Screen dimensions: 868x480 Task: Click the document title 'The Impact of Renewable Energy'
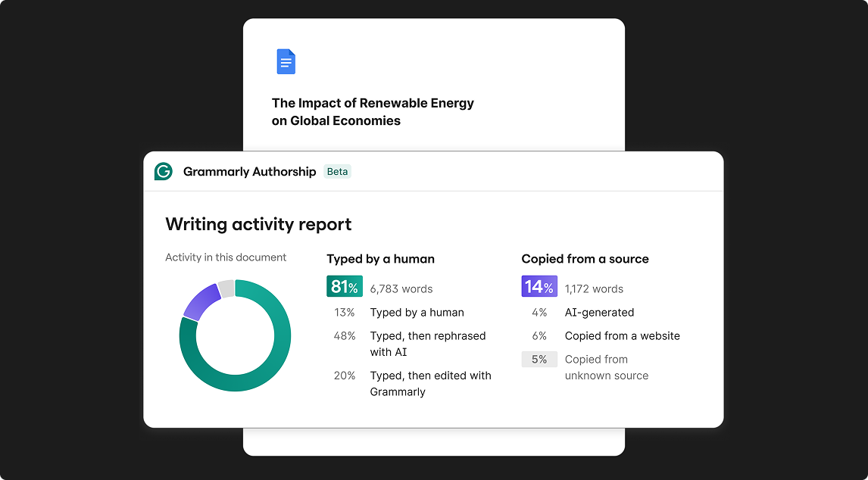[373, 104]
